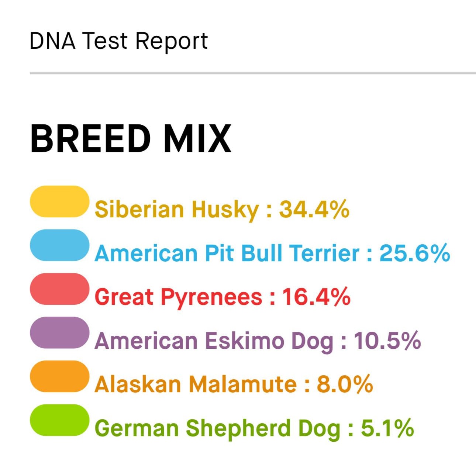Select the green German Shepherd Dog swatch
Screen dimensions: 476x476
click(59, 420)
